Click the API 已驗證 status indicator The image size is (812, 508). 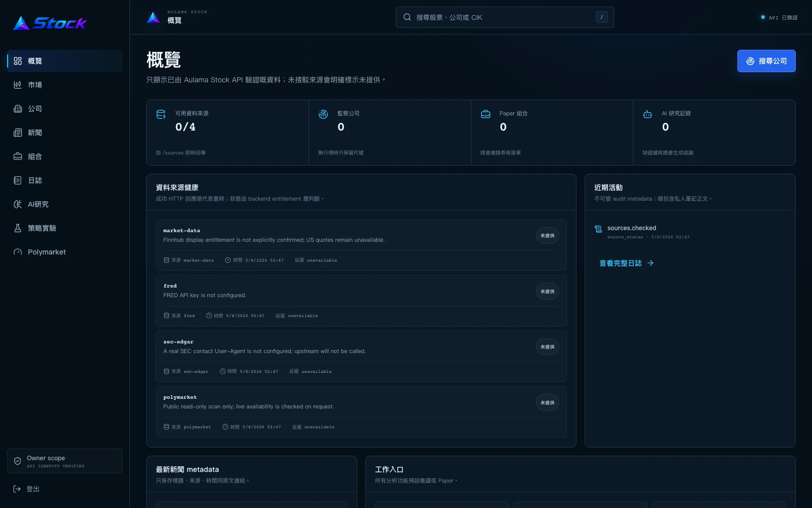(779, 17)
